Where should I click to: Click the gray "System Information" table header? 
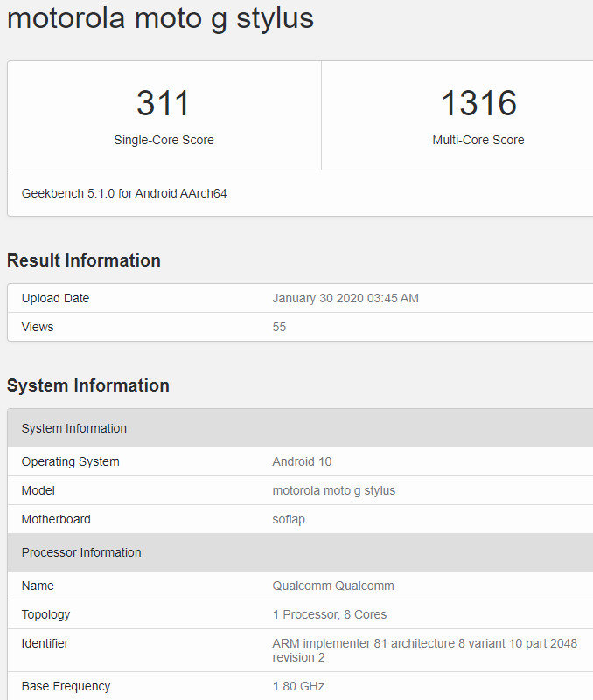tap(300, 428)
